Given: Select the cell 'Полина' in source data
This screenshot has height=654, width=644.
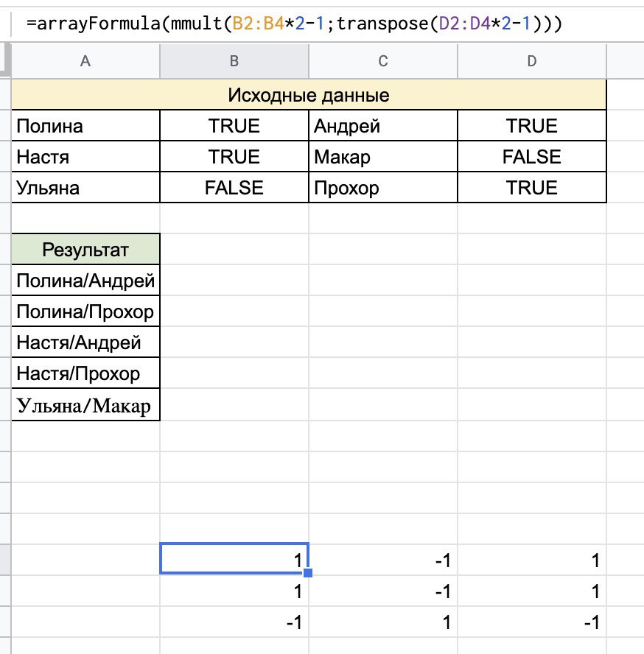Looking at the screenshot, I should (x=85, y=125).
